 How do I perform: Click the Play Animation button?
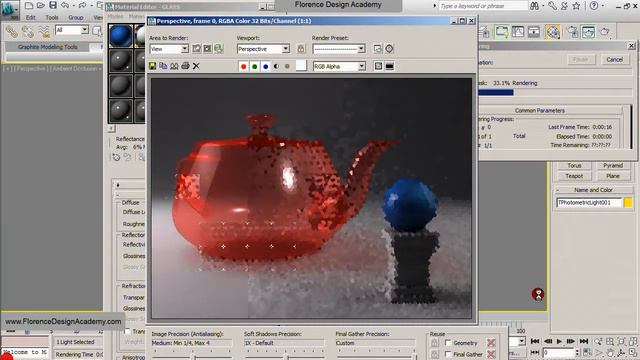560,341
